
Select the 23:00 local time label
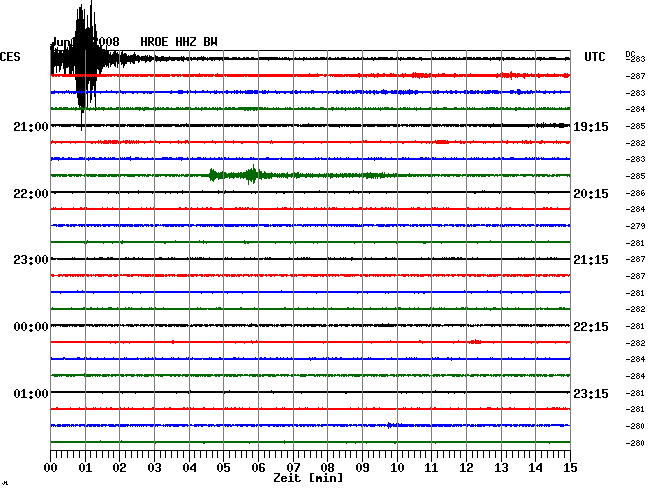31,260
